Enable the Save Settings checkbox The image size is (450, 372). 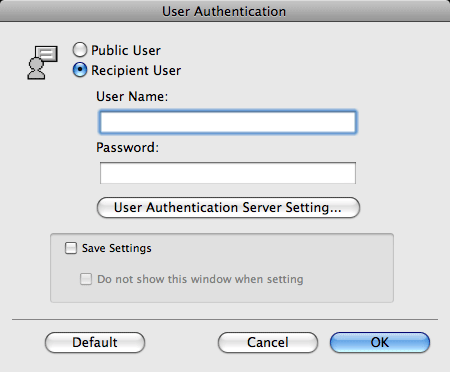click(x=71, y=248)
